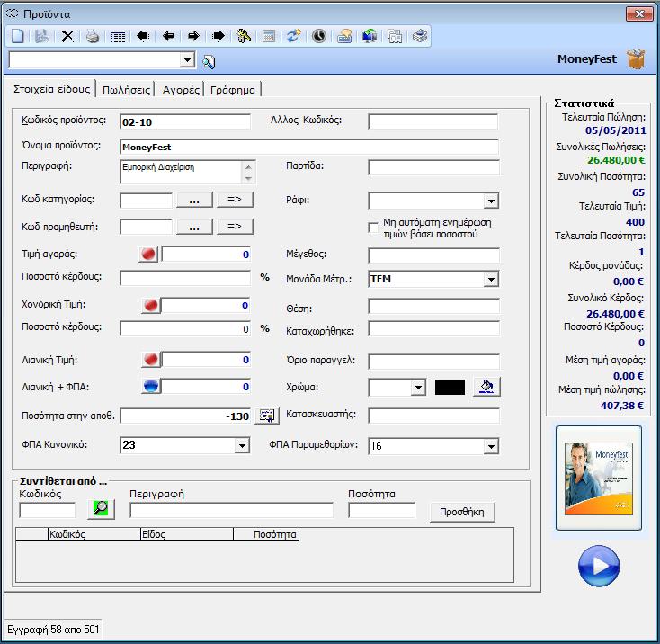Click the MoneyFest product image thumbnail
Viewport: 660px width, 644px height.
[599, 479]
